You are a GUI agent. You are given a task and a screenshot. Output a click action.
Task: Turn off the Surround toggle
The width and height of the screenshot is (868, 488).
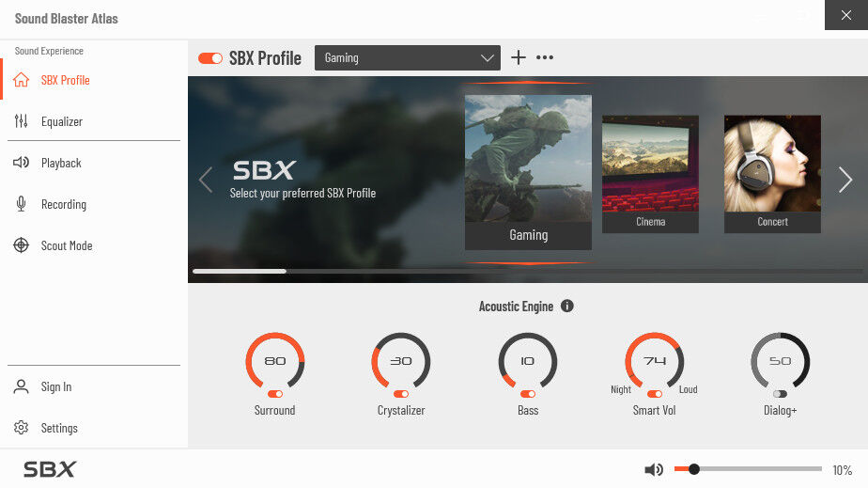point(275,394)
